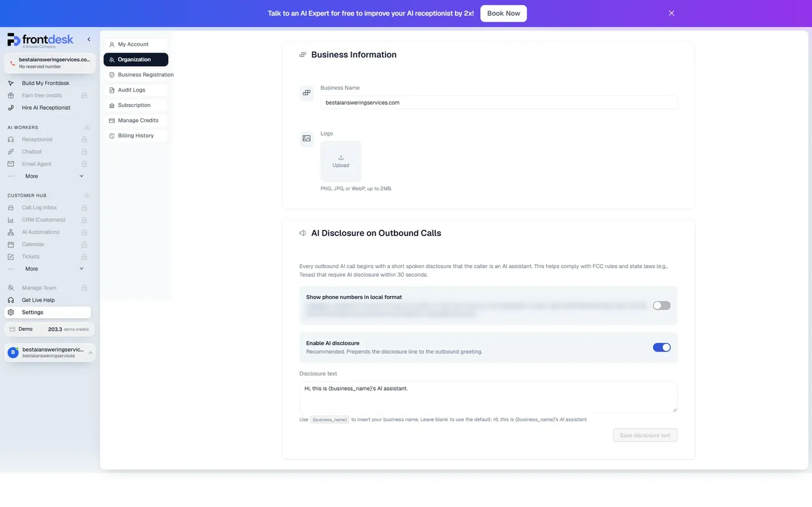Click the CRM (Customers) chart icon

(x=11, y=220)
